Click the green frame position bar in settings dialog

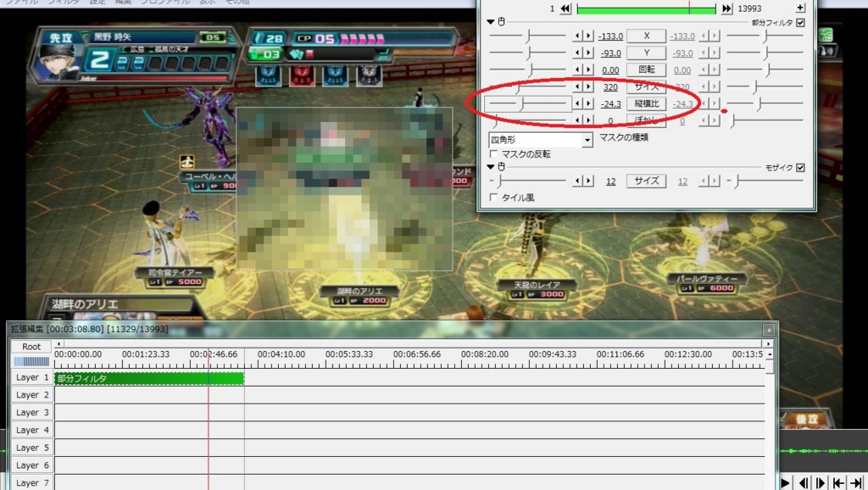(646, 8)
